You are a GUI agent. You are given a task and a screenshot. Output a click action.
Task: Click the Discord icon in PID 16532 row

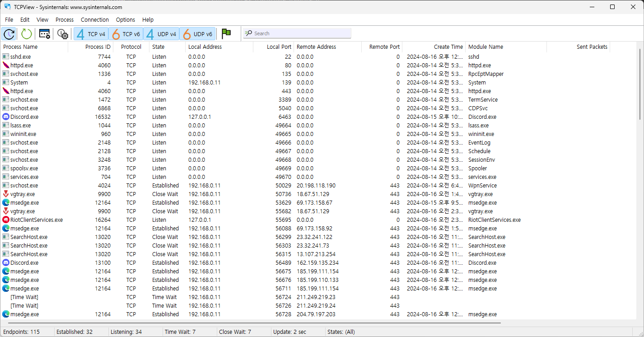coord(6,117)
